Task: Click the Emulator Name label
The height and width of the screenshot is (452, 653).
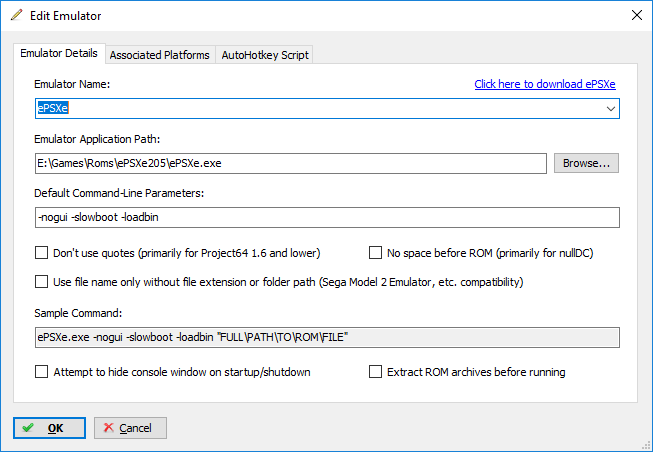Action: pos(72,84)
